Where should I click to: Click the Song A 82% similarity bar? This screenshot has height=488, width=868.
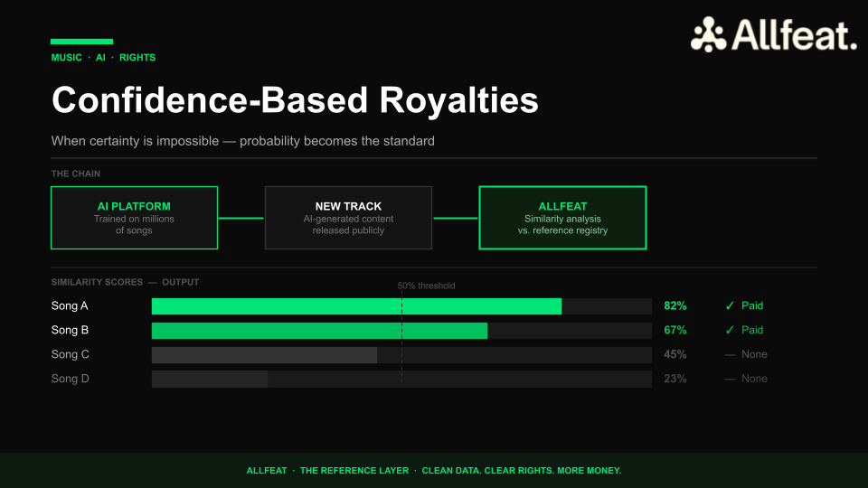356,306
